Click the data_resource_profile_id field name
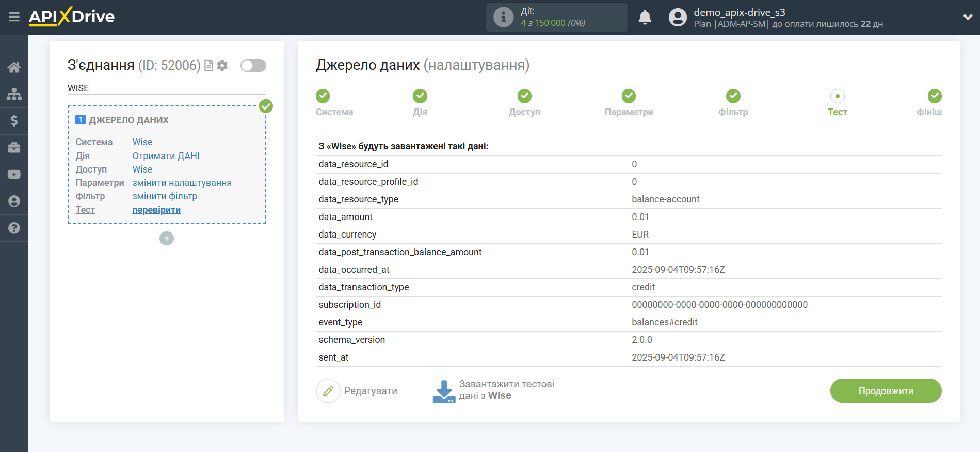 click(368, 182)
